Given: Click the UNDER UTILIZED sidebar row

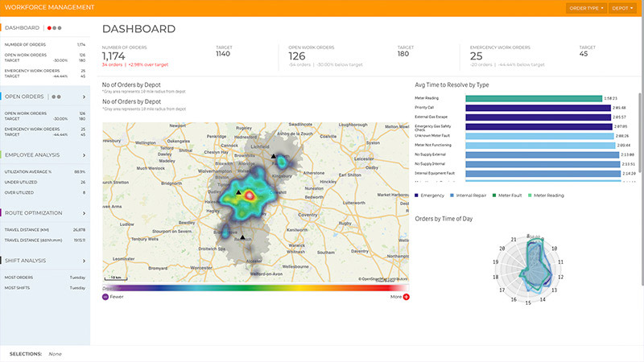Looking at the screenshot, I should (x=45, y=183).
